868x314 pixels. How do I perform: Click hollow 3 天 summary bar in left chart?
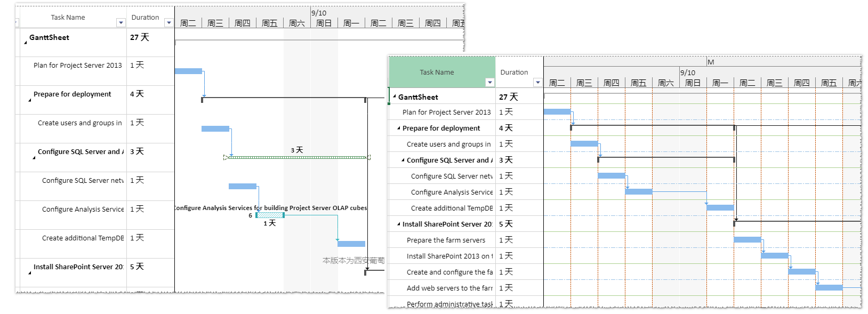297,157
